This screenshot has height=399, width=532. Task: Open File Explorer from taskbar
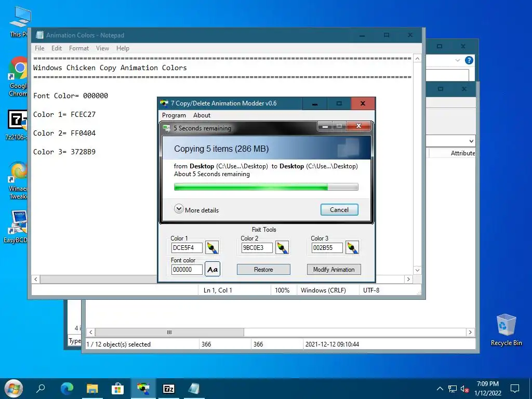pyautogui.click(x=92, y=389)
